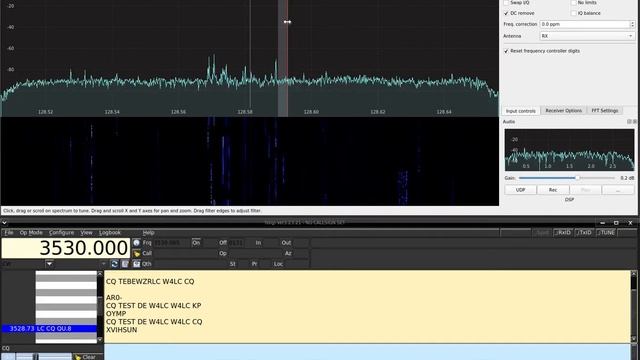Toggle the RxID button in fldigi
The height and width of the screenshot is (360, 640).
tap(563, 233)
